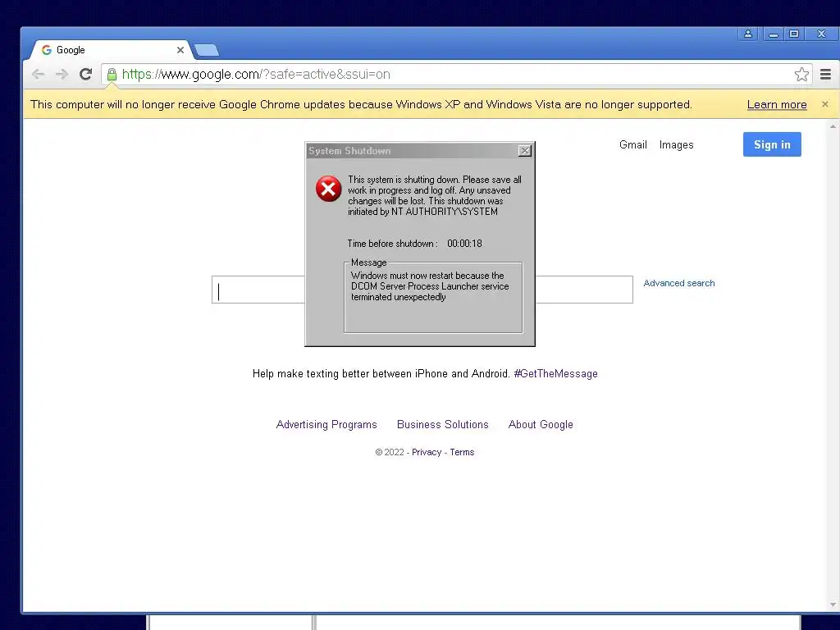Open Images link
Viewport: 840px width, 630px height.
(676, 144)
